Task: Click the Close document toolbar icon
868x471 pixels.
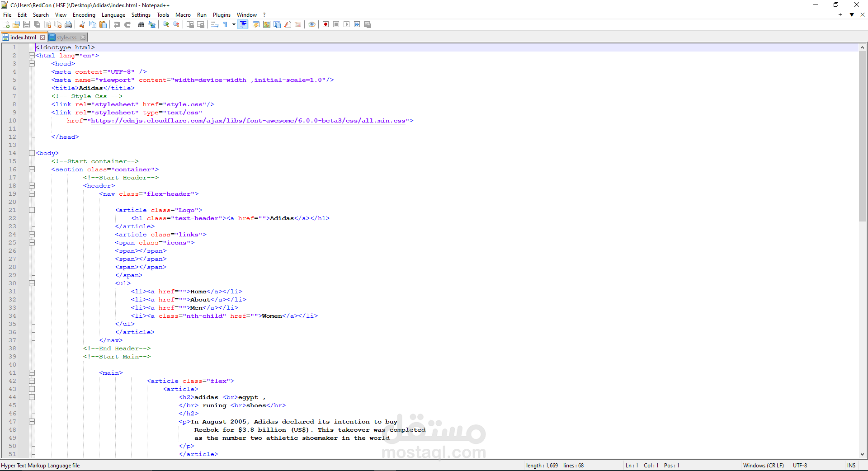Action: tap(47, 24)
